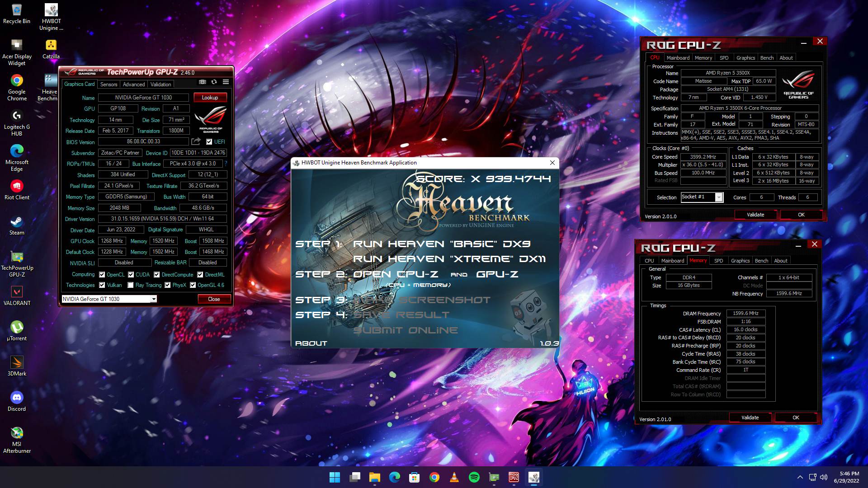This screenshot has width=868, height=488.
Task: Open File Explorer on taskbar
Action: click(x=375, y=477)
